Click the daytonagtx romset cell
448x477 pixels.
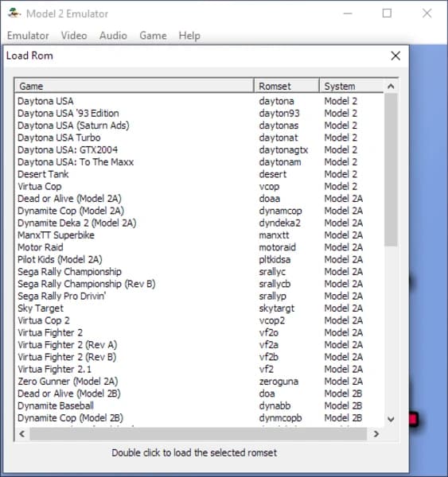[283, 149]
